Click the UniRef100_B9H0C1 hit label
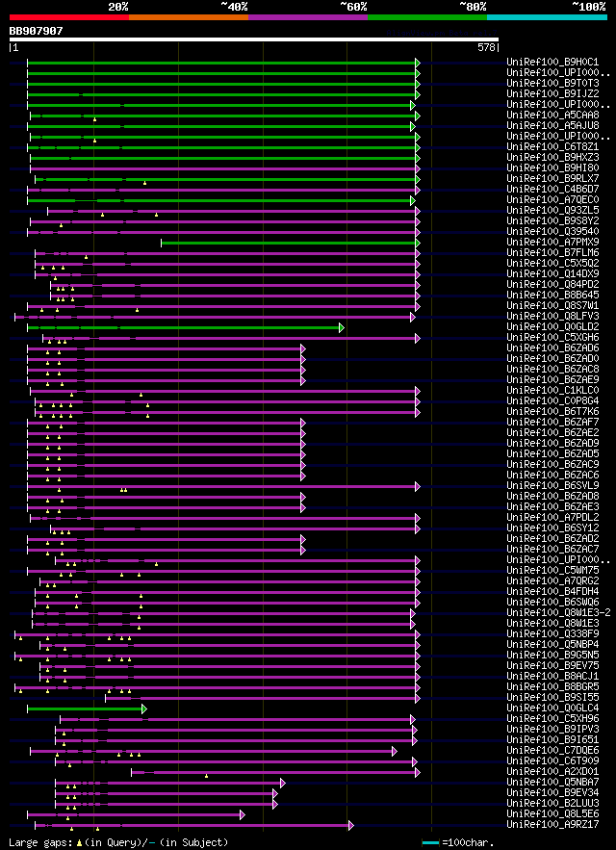 coord(552,63)
